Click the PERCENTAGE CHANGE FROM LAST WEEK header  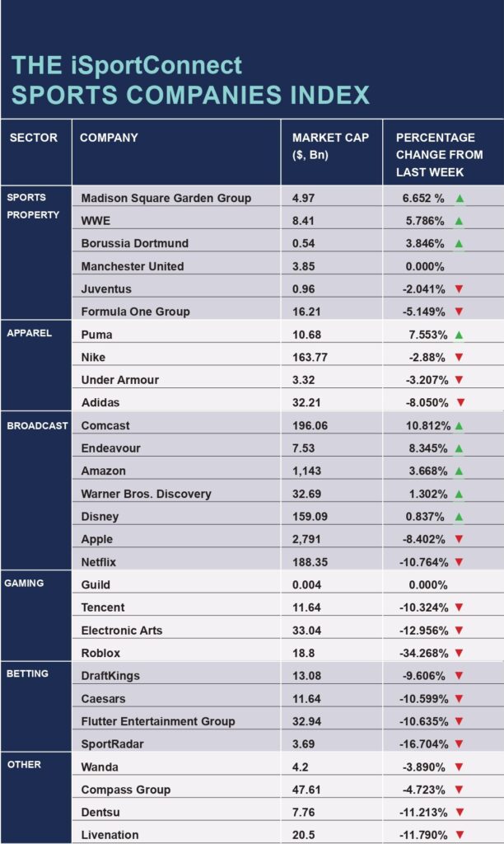[439, 154]
